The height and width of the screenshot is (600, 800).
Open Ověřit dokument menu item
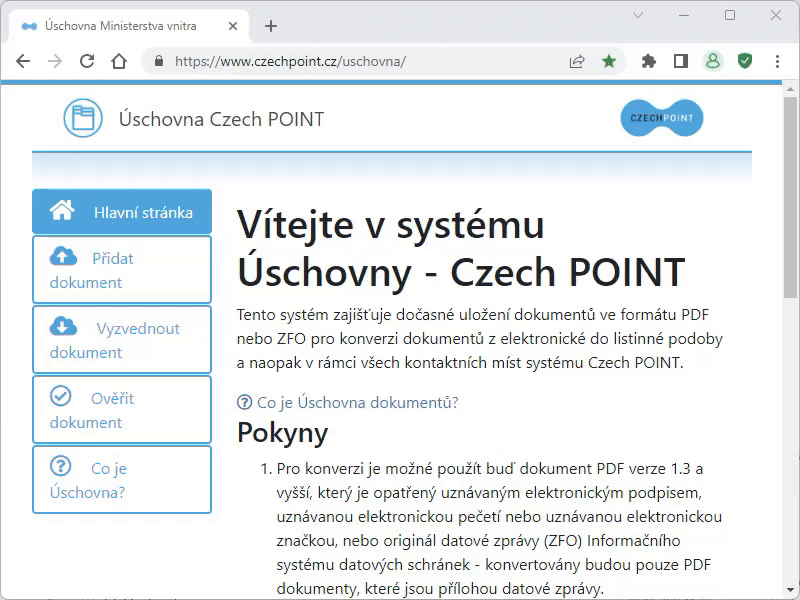point(122,409)
